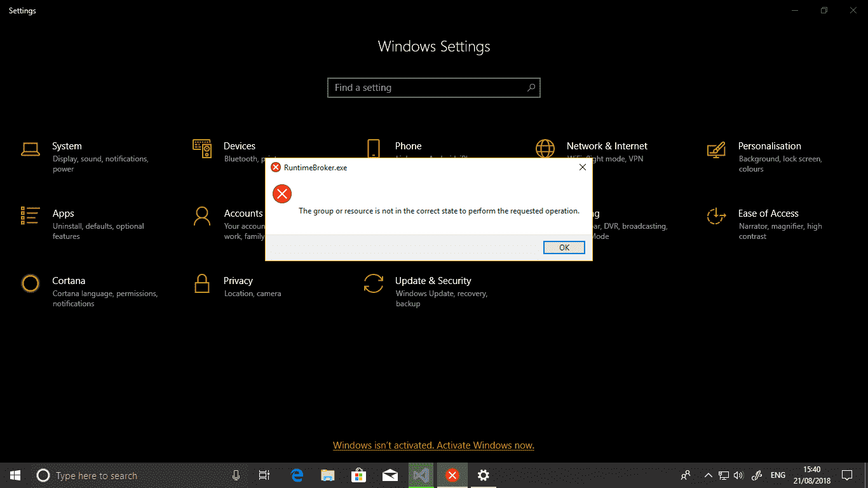Minimize the Settings window
Viewport: 868px width, 488px height.
pos(795,10)
